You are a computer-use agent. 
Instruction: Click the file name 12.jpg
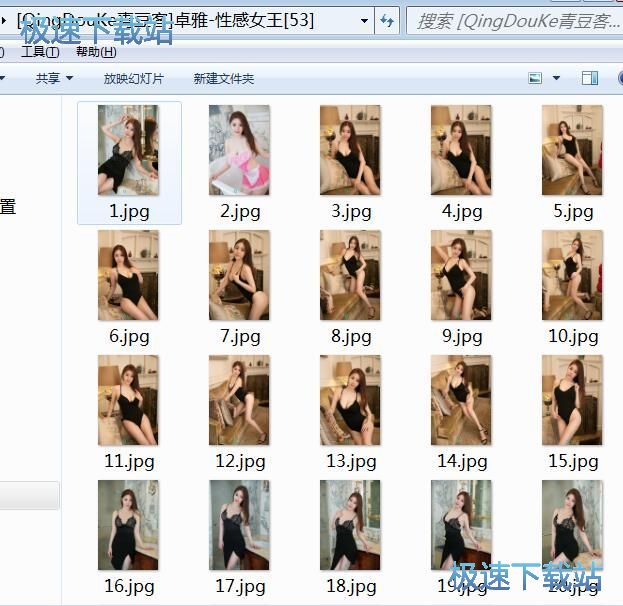coord(240,462)
